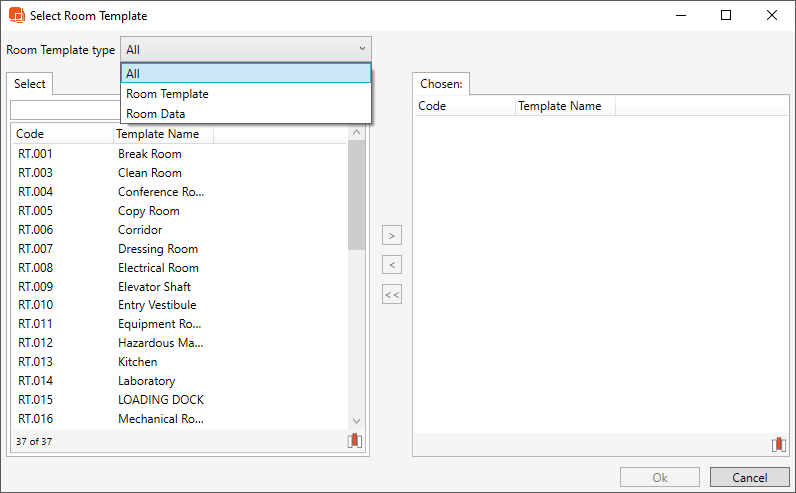Image resolution: width=796 pixels, height=493 pixels.
Task: Click the move left arrow button
Action: click(x=392, y=265)
